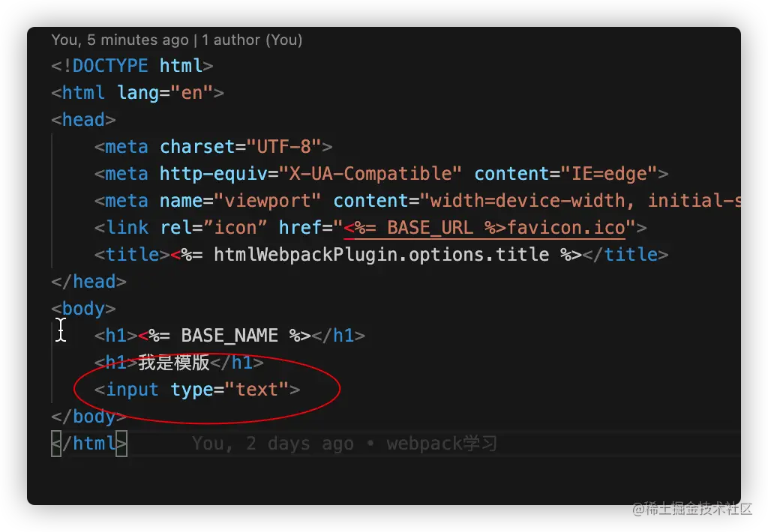This screenshot has width=768, height=532.
Task: Click the html lang="en" line
Action: [138, 92]
